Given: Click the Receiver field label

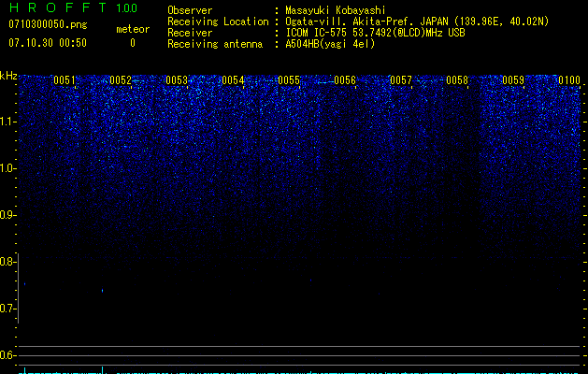Looking at the screenshot, I should [190, 33].
